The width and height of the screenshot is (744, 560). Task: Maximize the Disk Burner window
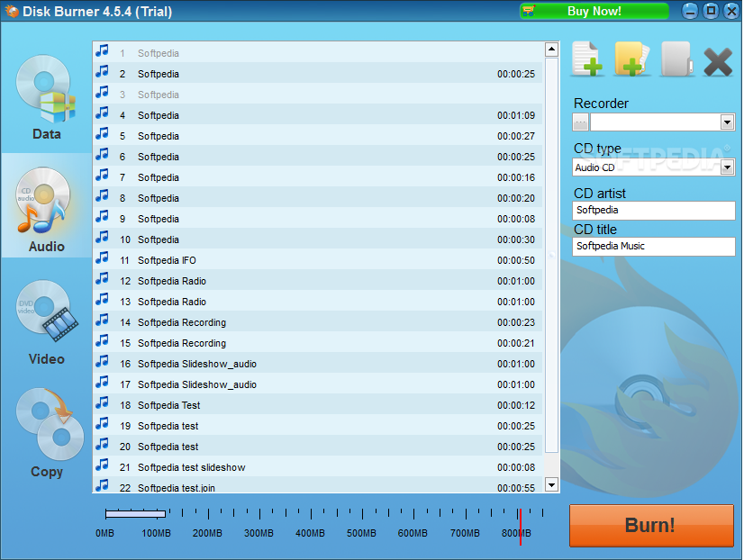click(711, 11)
